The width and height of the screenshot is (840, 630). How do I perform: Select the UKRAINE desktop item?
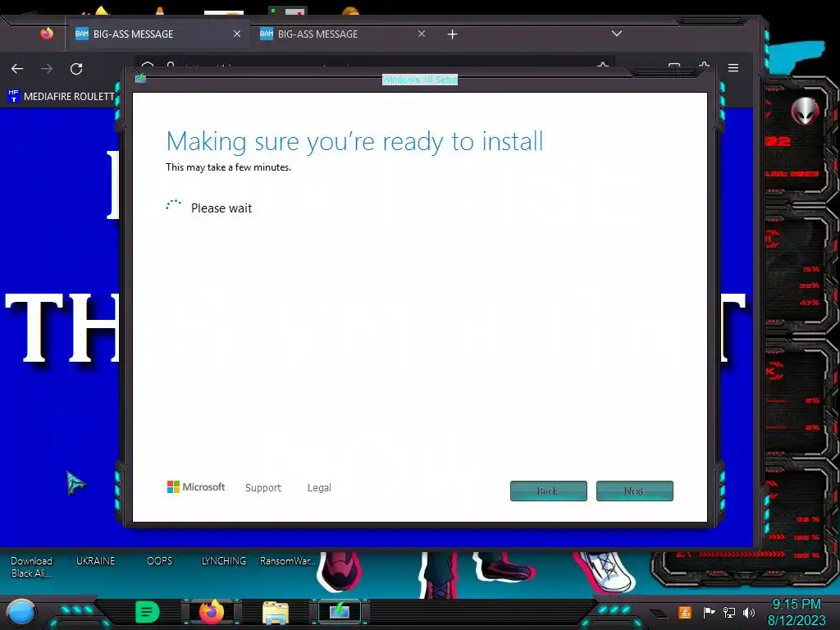click(x=95, y=561)
